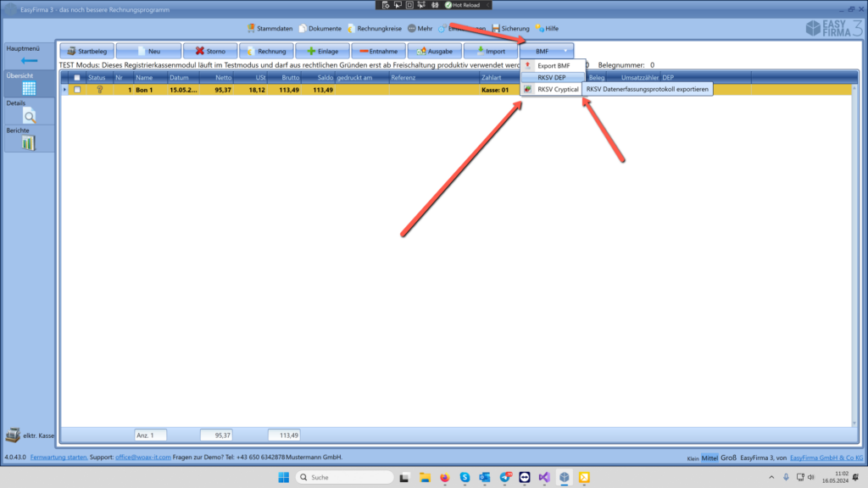The height and width of the screenshot is (488, 868).
Task: Click the 113,49 gross total field at bottom
Action: click(x=284, y=435)
